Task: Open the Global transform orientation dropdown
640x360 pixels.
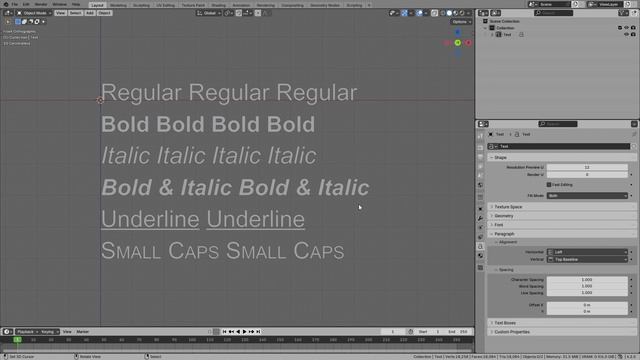Action: coord(209,13)
